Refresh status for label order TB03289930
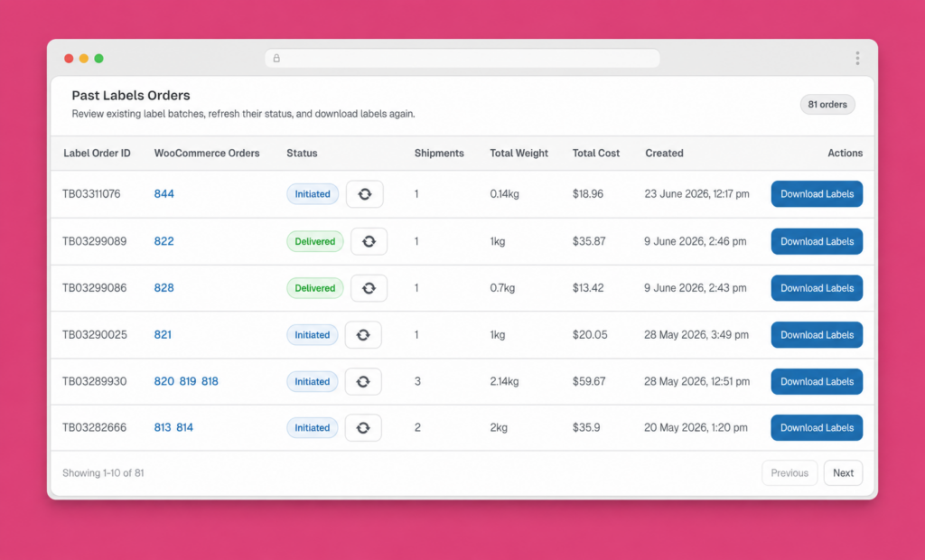This screenshot has height=560, width=925. (x=363, y=381)
